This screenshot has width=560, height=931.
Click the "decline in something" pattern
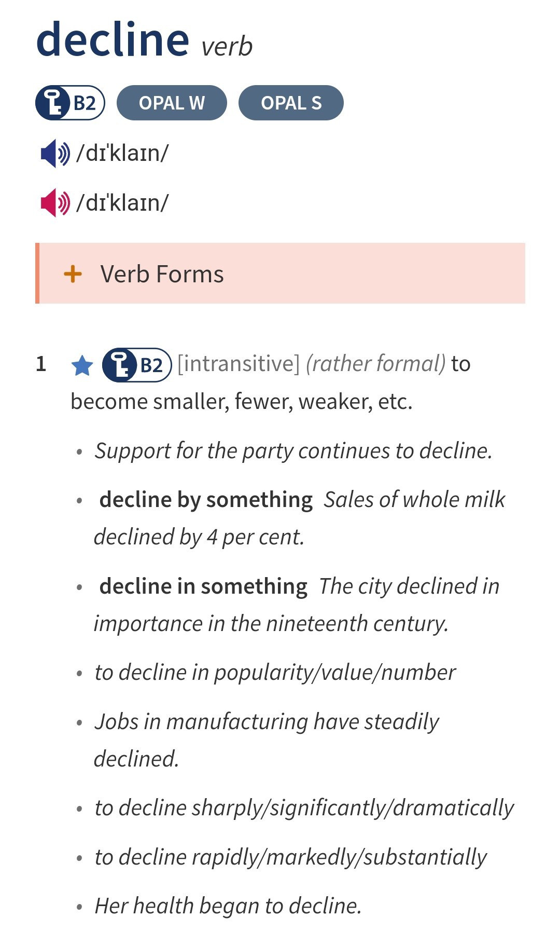pos(203,586)
